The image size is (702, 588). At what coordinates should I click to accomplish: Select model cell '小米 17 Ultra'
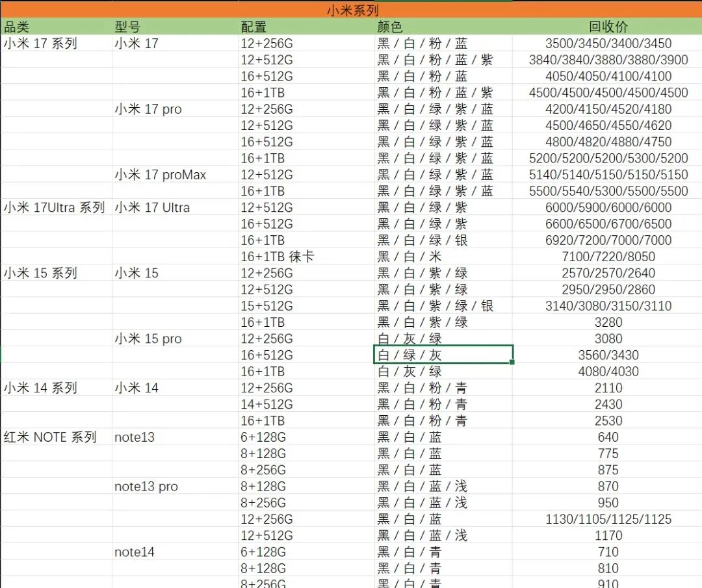tap(175, 208)
